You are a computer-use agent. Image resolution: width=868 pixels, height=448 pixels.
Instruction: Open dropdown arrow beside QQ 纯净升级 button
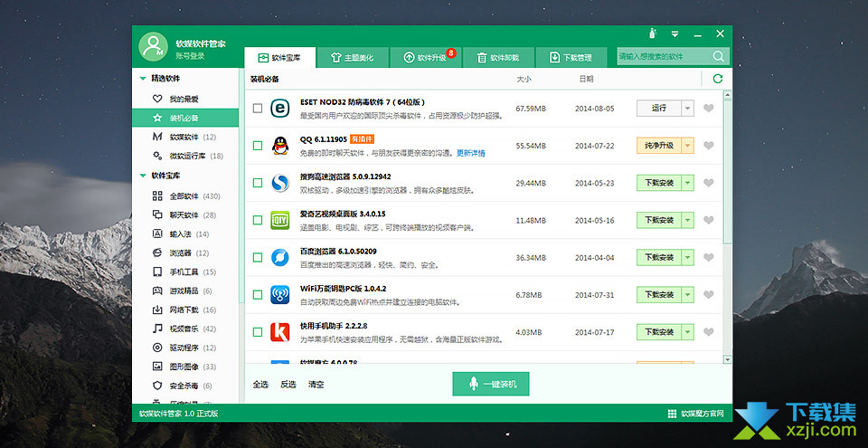coord(687,146)
